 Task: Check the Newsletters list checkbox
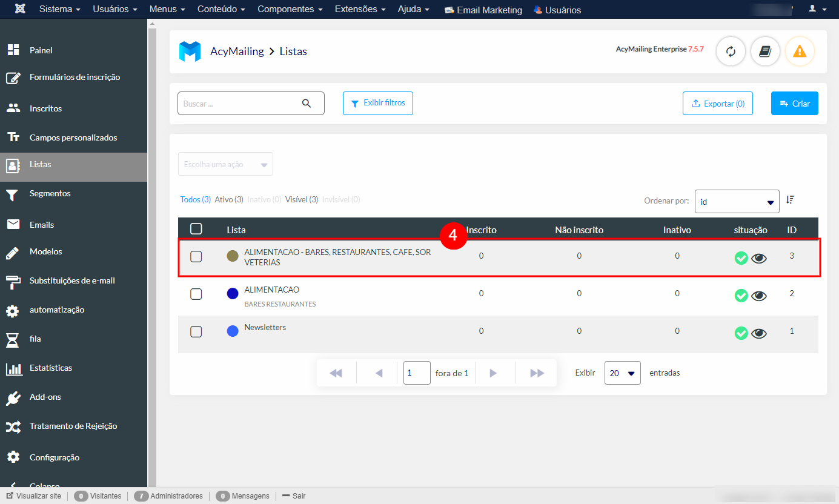click(x=196, y=331)
